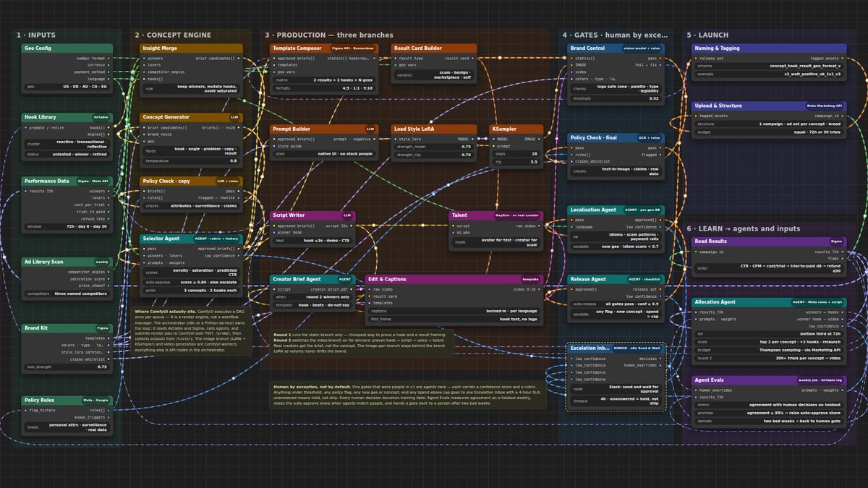Screen dimensions: 868x488
Task: Select the Geo Config node title
Action: 38,48
